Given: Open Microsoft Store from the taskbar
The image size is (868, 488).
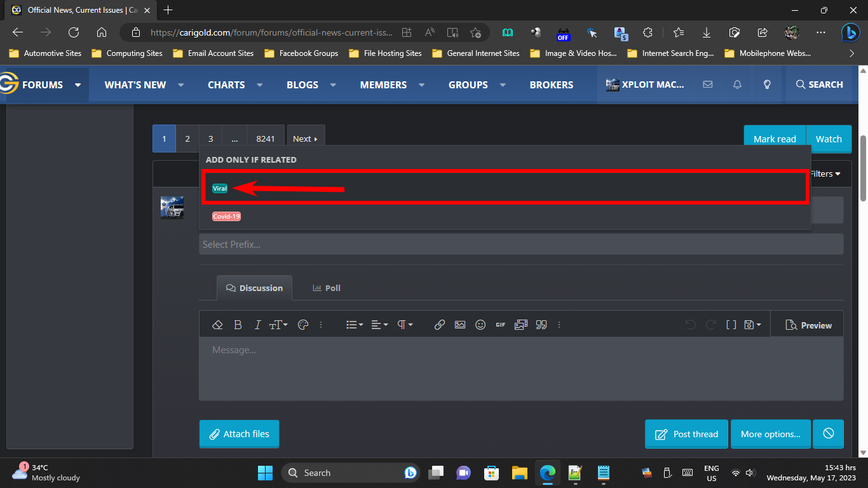Looking at the screenshot, I should click(x=491, y=473).
